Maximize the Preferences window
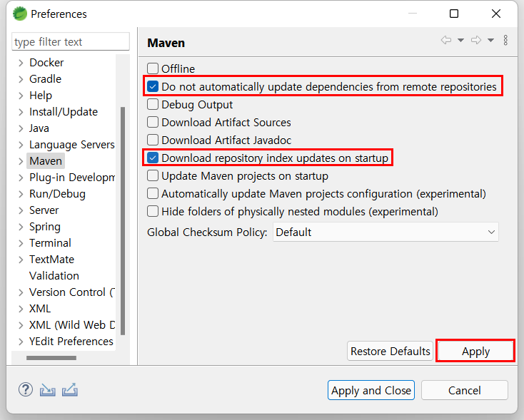 pyautogui.click(x=454, y=14)
